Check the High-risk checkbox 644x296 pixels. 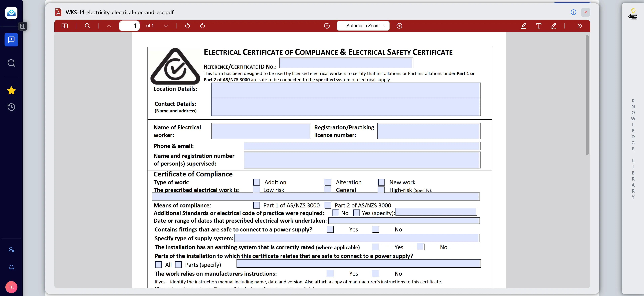pos(382,189)
